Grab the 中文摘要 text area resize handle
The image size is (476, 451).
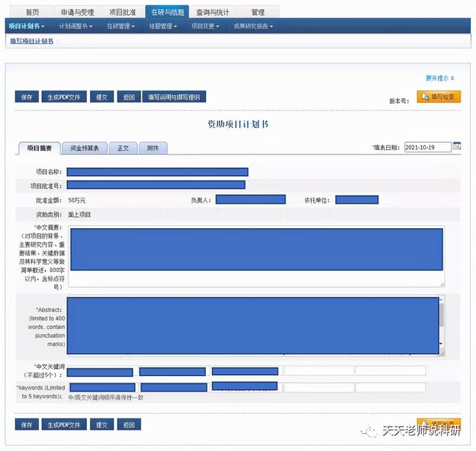point(443,285)
